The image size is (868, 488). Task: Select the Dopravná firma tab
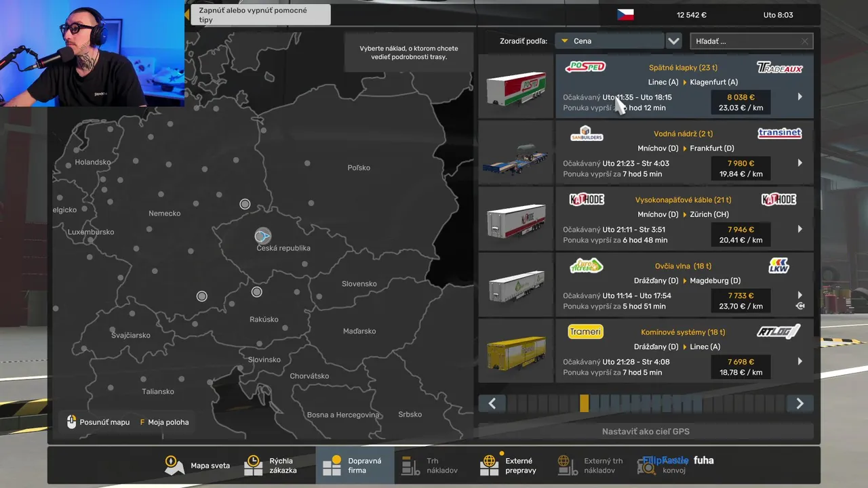[x=355, y=466]
